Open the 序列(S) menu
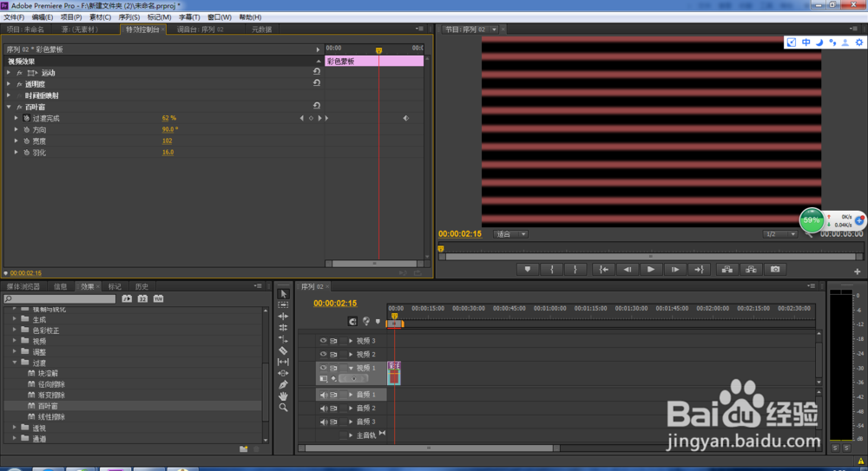868x471 pixels. (x=129, y=17)
